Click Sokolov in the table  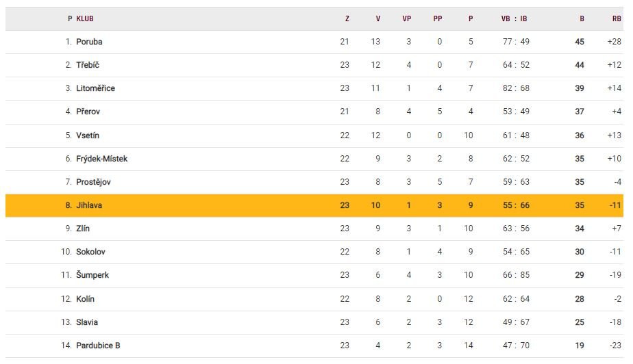(90, 252)
